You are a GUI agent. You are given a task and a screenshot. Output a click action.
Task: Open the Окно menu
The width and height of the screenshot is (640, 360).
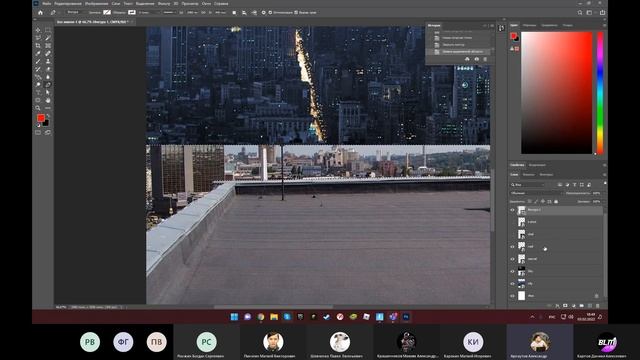[x=206, y=4]
